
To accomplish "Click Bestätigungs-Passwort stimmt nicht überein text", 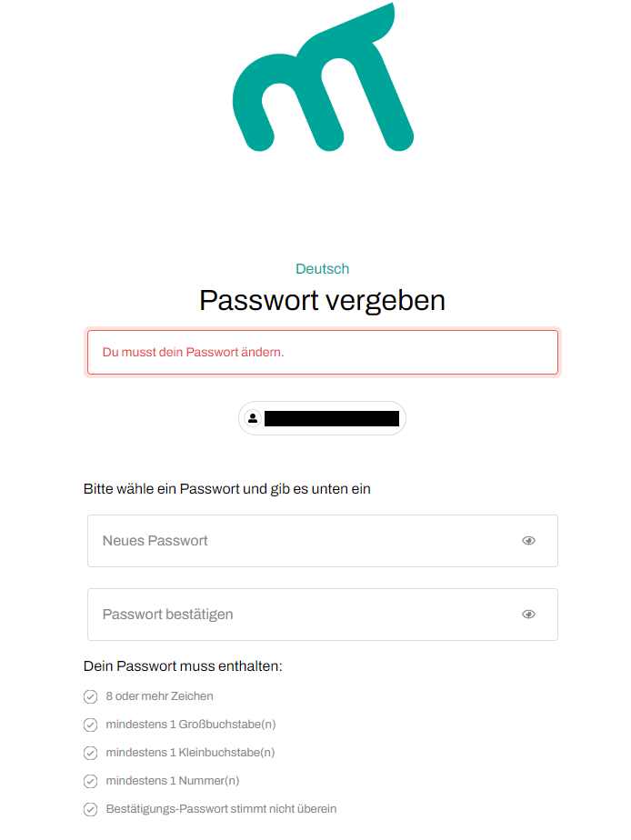I will tap(221, 808).
